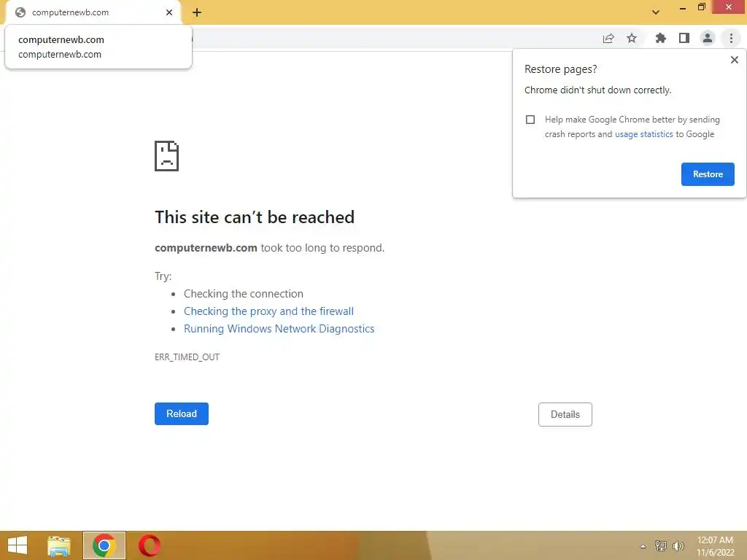This screenshot has width=747, height=560.
Task: Open the Share this page icon
Action: click(608, 38)
